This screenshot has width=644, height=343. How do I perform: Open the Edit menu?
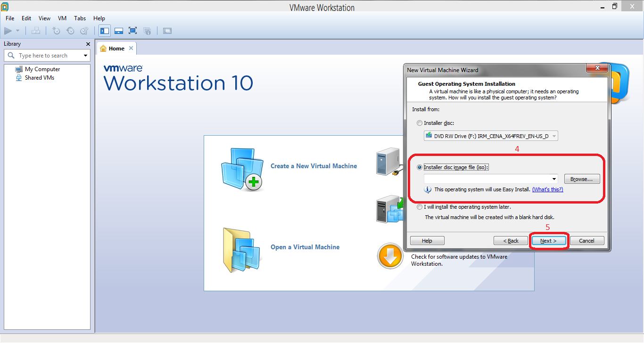point(26,18)
